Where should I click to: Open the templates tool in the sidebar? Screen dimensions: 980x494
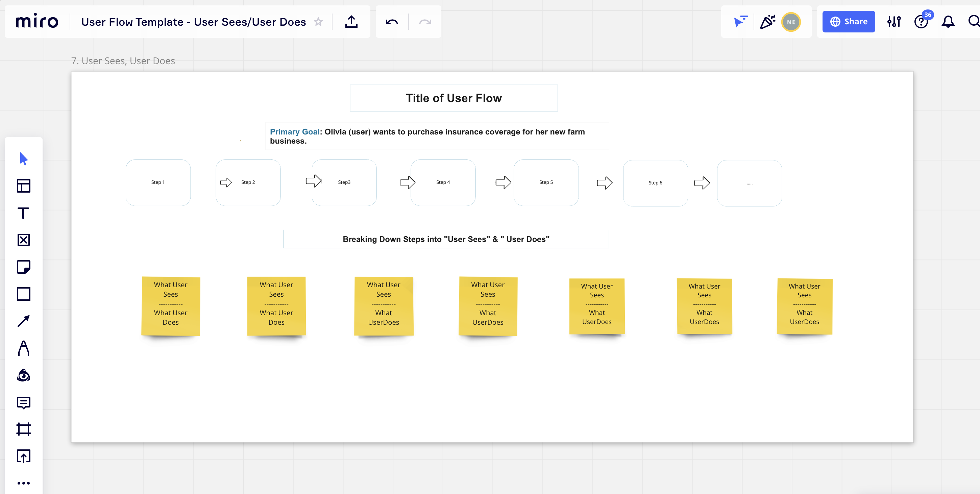click(x=24, y=186)
